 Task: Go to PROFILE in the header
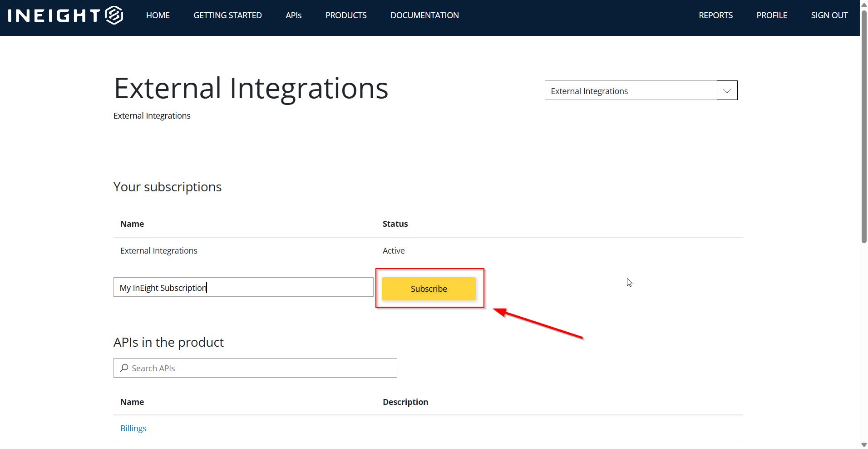[x=771, y=15]
